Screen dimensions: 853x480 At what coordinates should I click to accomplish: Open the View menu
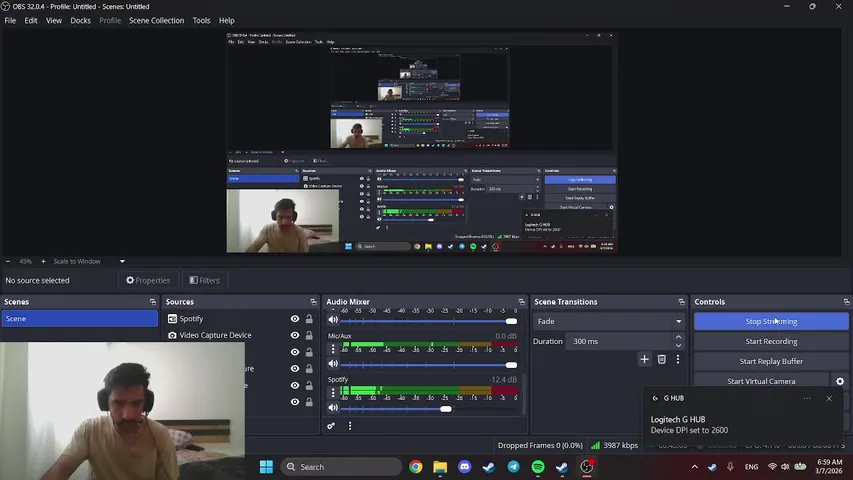click(54, 21)
